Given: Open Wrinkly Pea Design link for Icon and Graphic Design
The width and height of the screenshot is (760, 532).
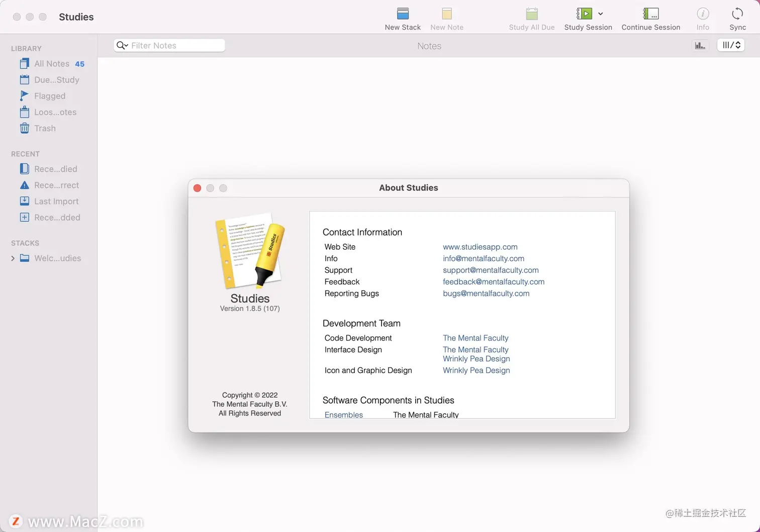Looking at the screenshot, I should tap(477, 370).
